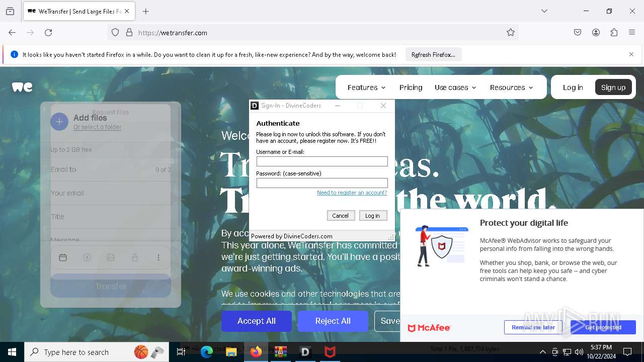This screenshot has width=644, height=362.
Task: Expand the Use cases menu
Action: (455, 87)
